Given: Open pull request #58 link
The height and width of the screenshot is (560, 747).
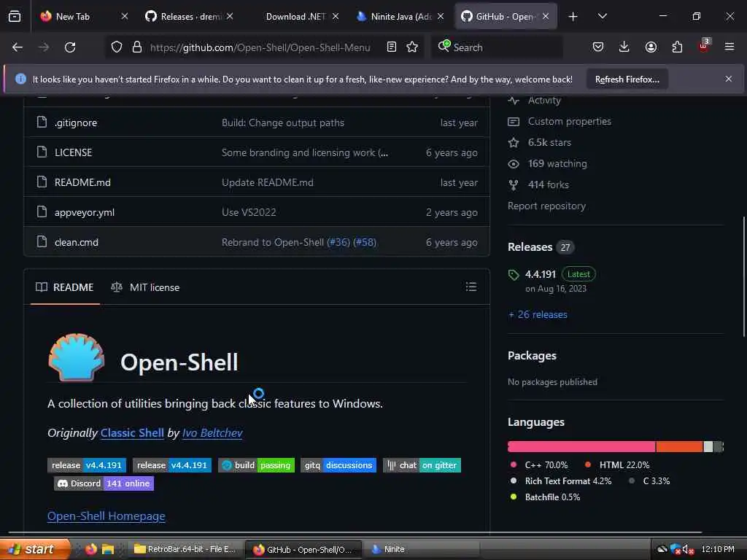Looking at the screenshot, I should click(365, 242).
